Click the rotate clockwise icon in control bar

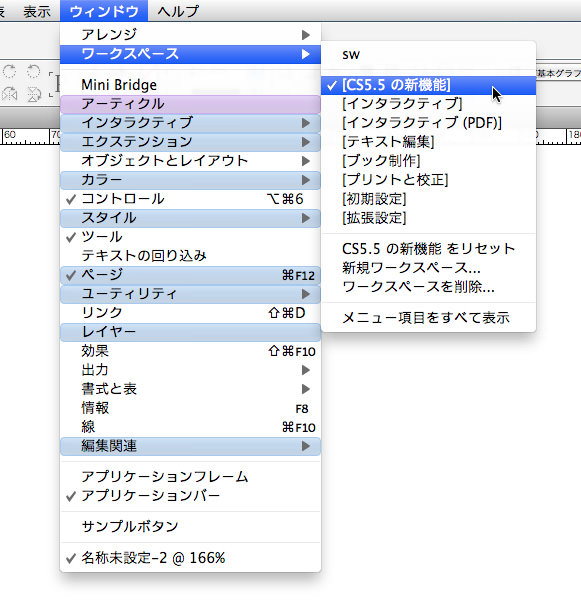tap(9, 71)
